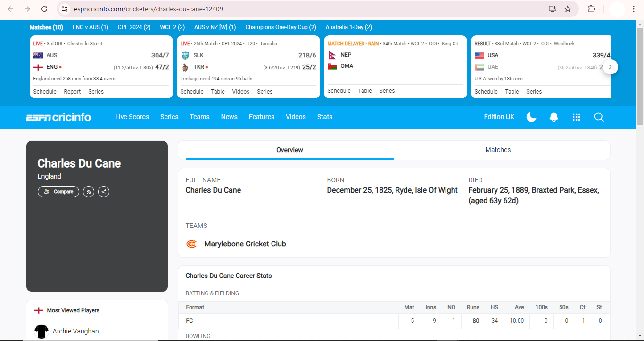Click the browser address bar URL
Image resolution: width=644 pixels, height=341 pixels.
[149, 9]
